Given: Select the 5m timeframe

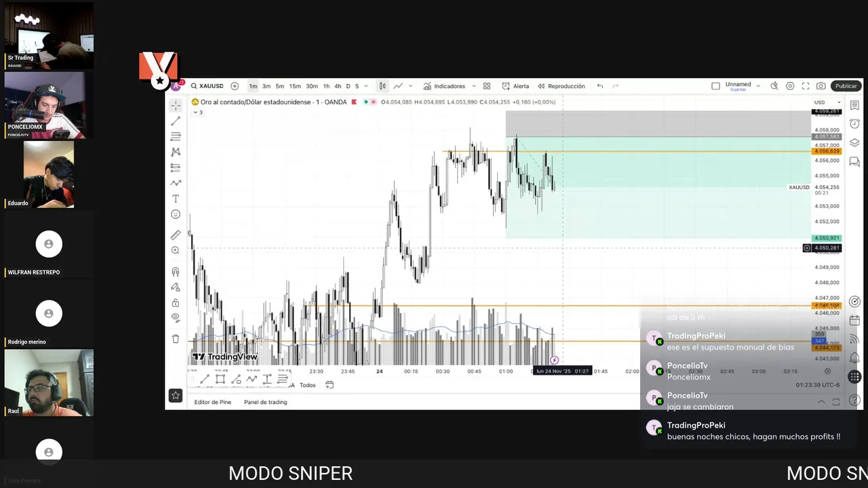Looking at the screenshot, I should click(279, 86).
